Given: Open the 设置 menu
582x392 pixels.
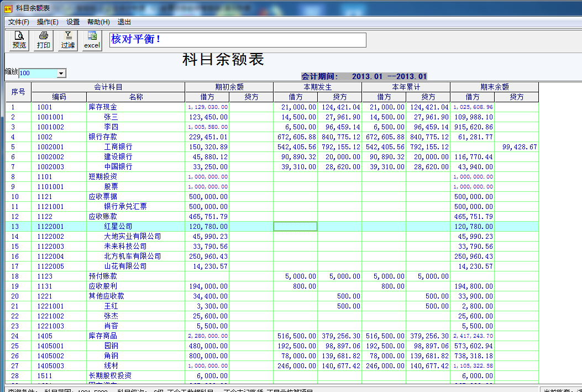Looking at the screenshot, I should pos(73,22).
